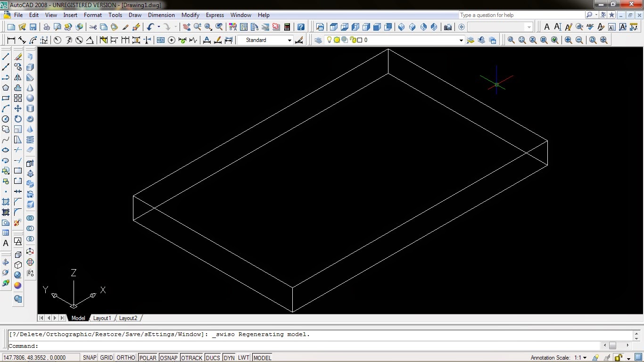Open the Modify menu
This screenshot has height=362, width=644.
[190, 15]
